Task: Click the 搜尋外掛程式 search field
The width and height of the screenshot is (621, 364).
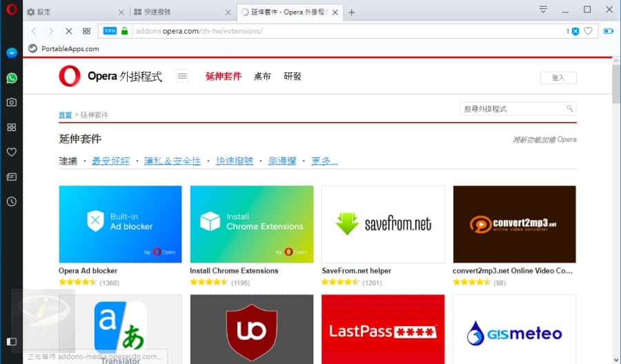Action: [x=512, y=109]
